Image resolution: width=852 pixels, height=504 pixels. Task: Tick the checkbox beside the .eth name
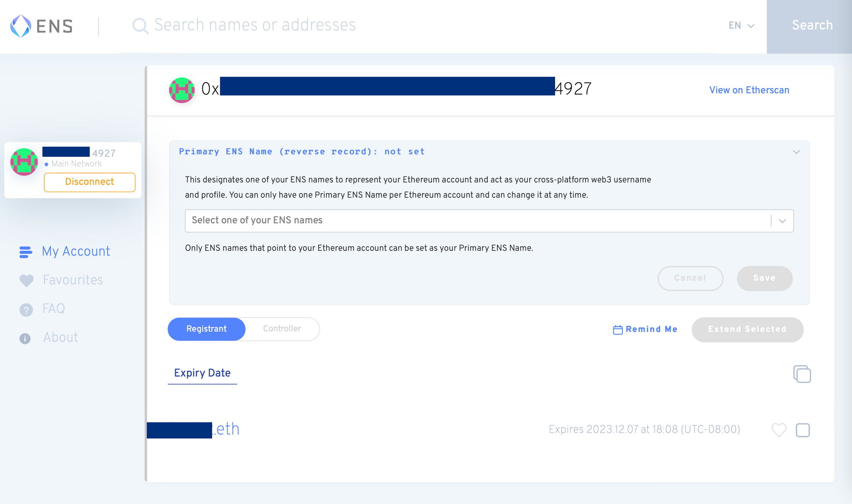803,430
